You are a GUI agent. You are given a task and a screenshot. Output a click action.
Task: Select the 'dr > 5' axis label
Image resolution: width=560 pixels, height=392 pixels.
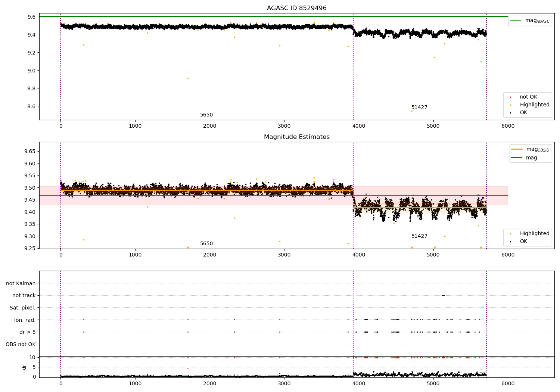coord(28,332)
